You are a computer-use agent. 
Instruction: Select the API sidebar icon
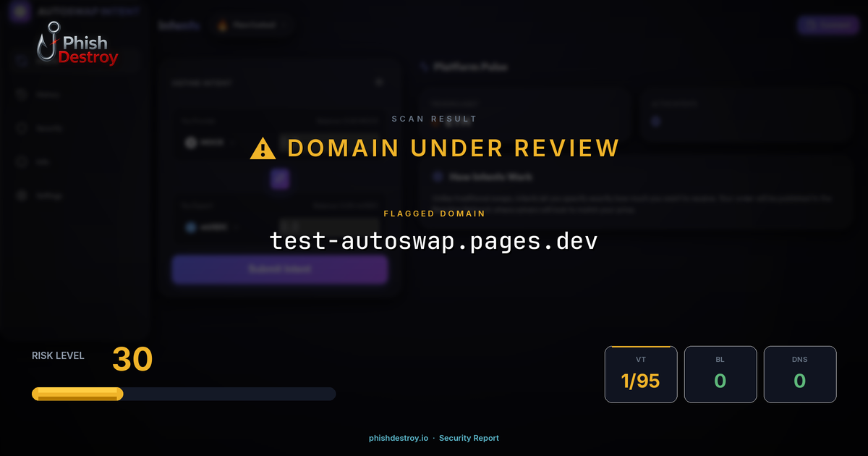pos(21,161)
